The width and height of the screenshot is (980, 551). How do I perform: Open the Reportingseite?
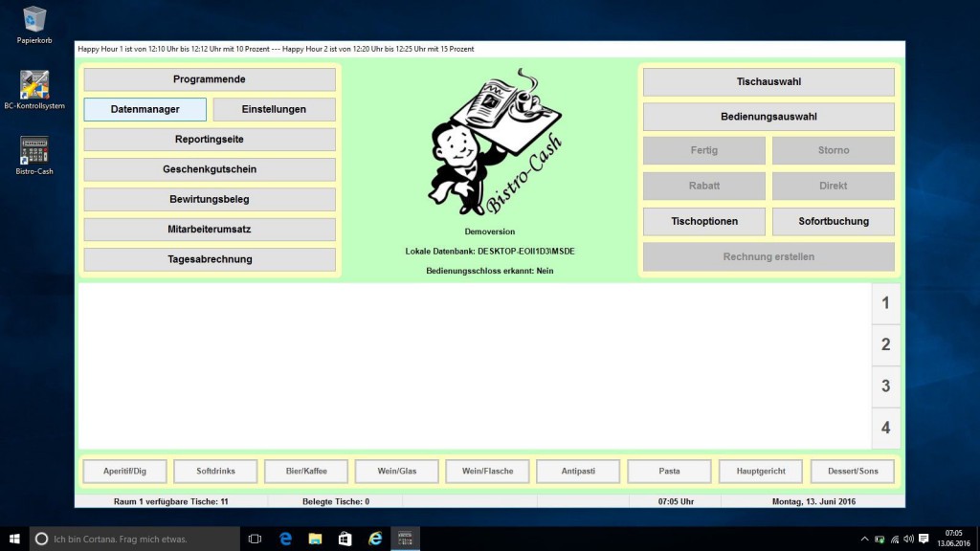[210, 140]
